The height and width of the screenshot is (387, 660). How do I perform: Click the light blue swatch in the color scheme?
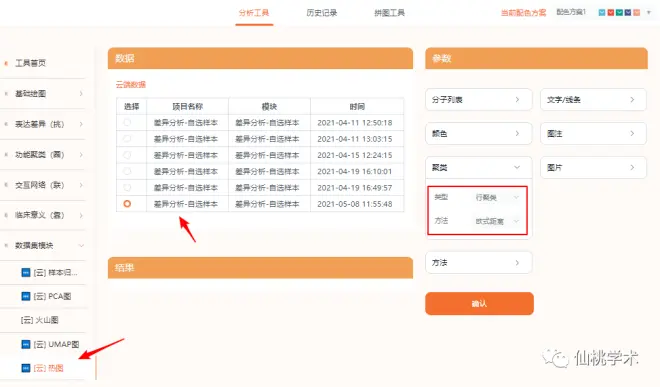(602, 13)
